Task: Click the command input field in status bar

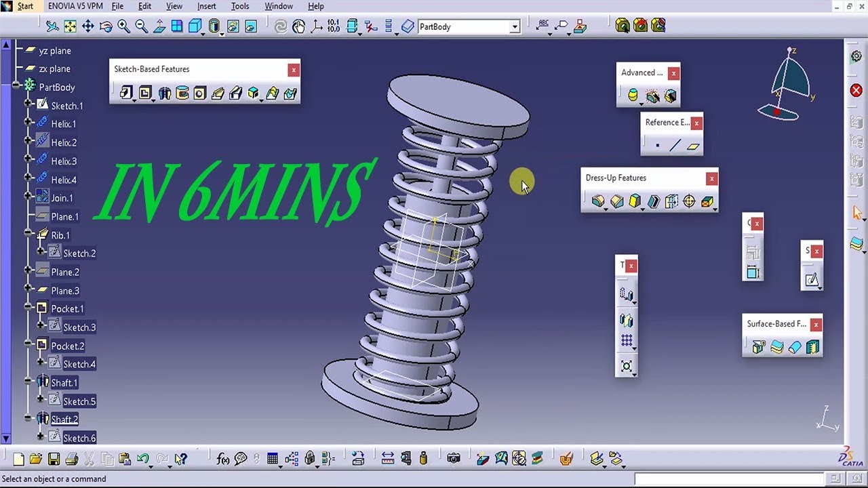Action: point(729,479)
